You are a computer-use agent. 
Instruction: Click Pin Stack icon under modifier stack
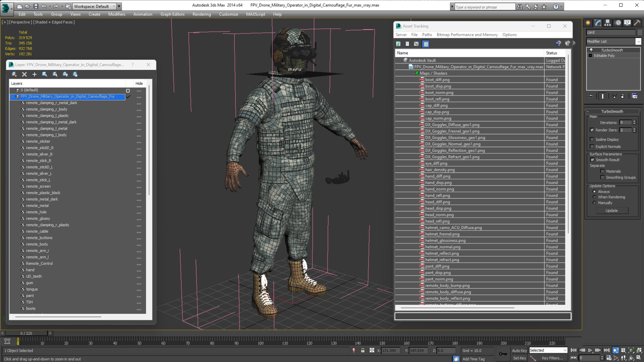tap(591, 96)
